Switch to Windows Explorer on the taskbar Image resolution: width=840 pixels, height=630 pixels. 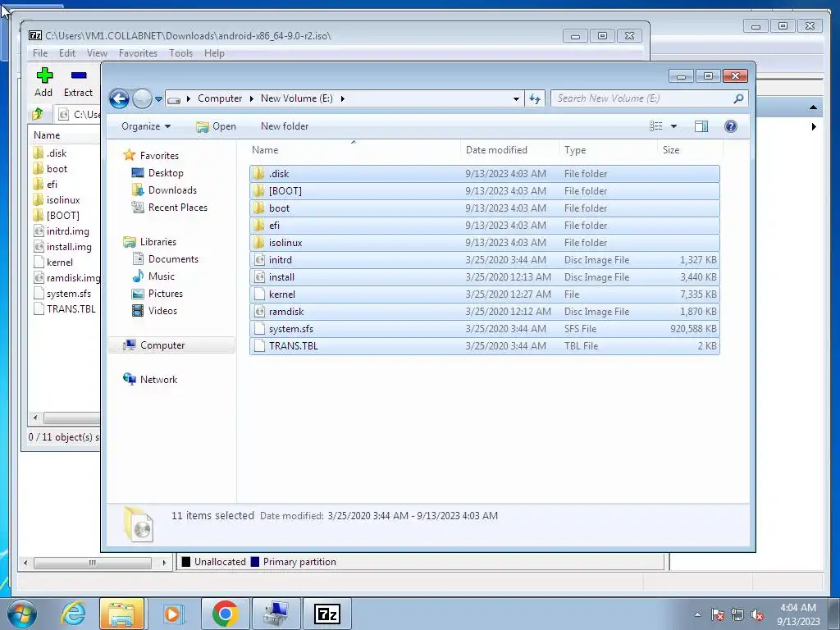[x=121, y=614]
